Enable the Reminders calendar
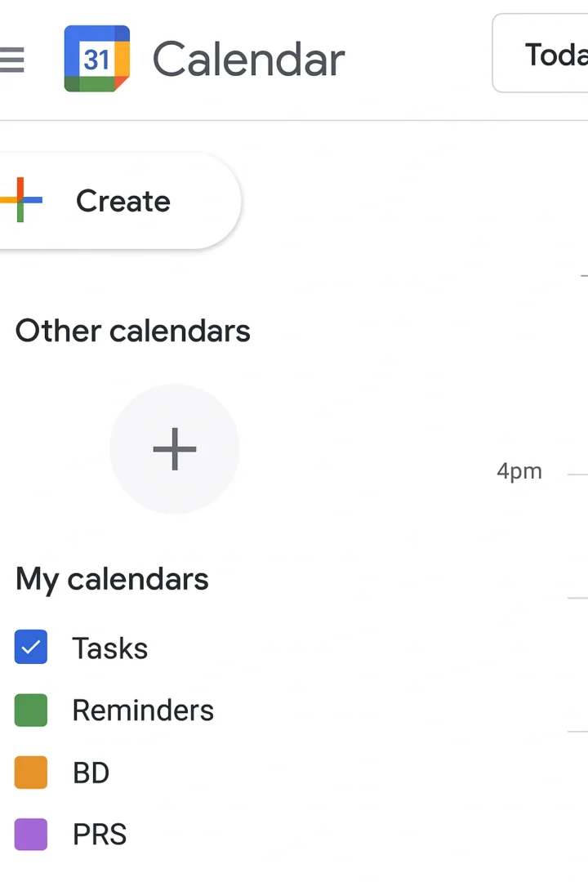 coord(30,710)
